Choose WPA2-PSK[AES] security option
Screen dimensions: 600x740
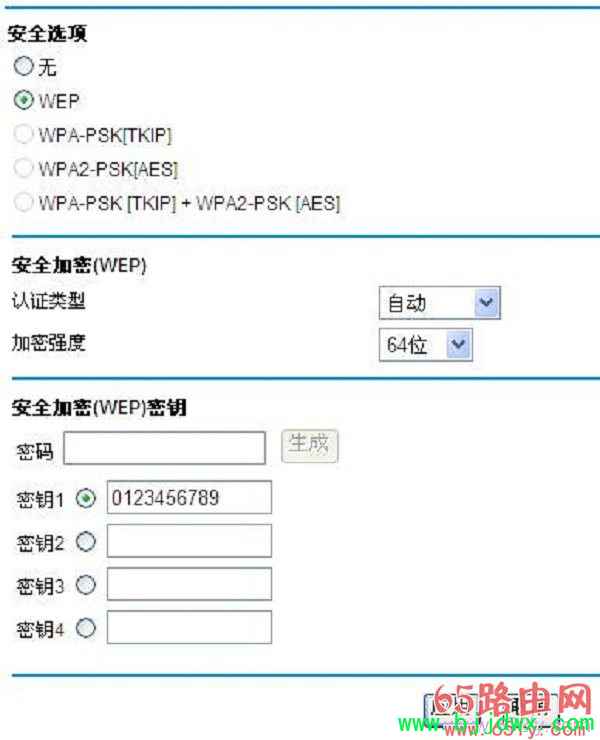click(24, 168)
